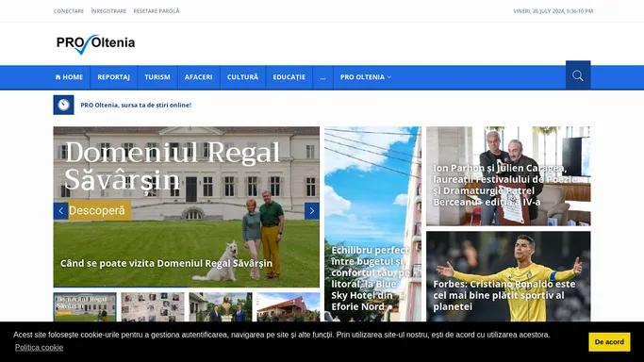Open the ellipsis more-categories menu
The height and width of the screenshot is (362, 644).
click(322, 77)
